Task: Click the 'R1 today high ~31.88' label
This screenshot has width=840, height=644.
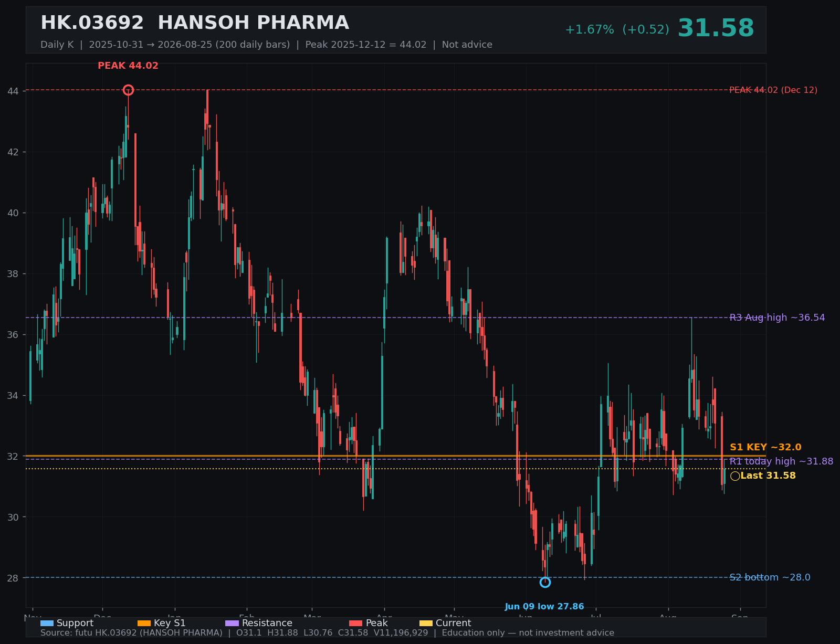Action: tap(781, 461)
